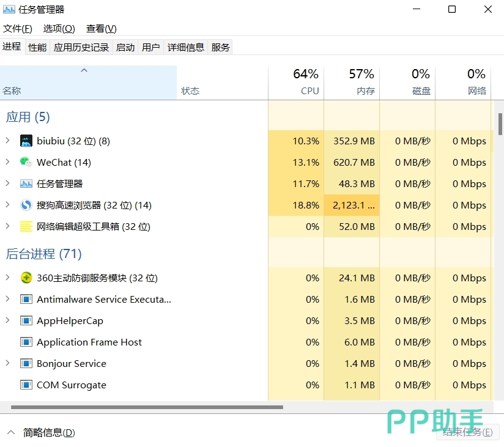Expand the Antimalware Service Executable row
This screenshot has width=504, height=447.
[x=7, y=300]
